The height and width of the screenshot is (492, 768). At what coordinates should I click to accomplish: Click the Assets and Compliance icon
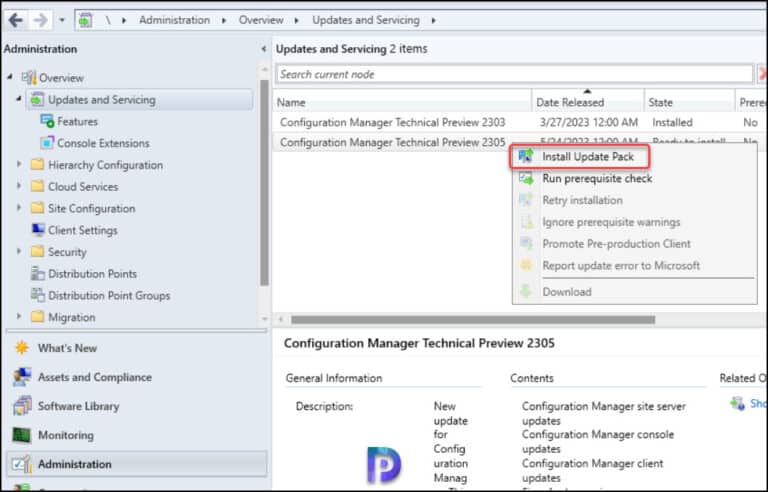[x=22, y=376]
